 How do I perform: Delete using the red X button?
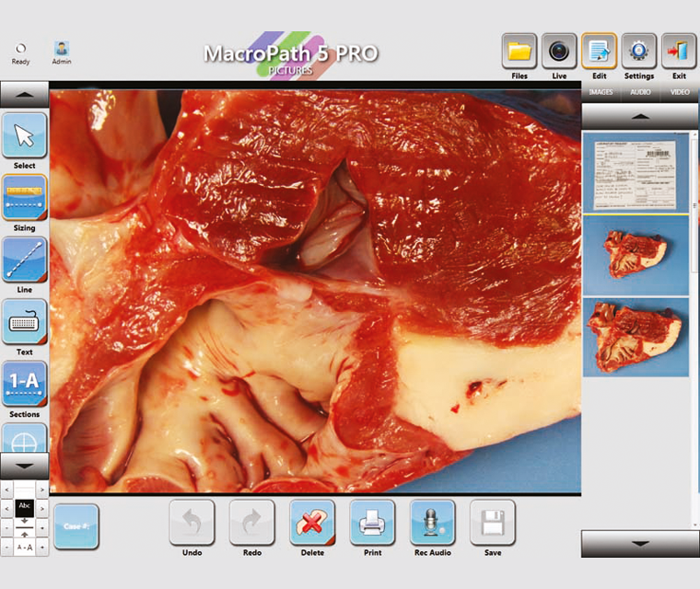pos(312,523)
